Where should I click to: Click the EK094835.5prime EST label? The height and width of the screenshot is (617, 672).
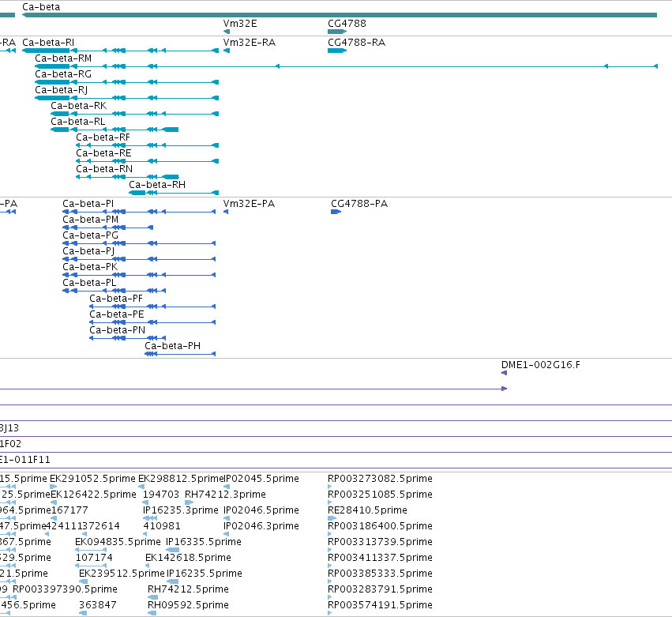(x=118, y=543)
